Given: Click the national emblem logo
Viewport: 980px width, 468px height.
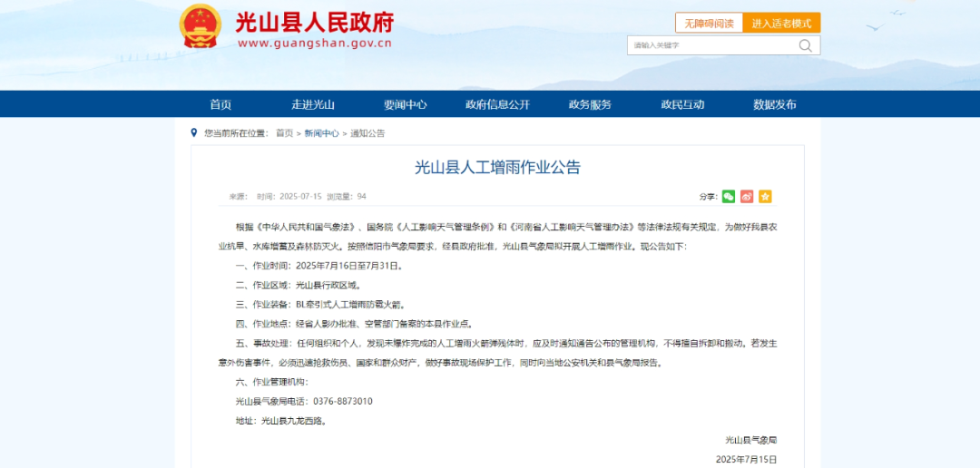Looking at the screenshot, I should pyautogui.click(x=200, y=26).
